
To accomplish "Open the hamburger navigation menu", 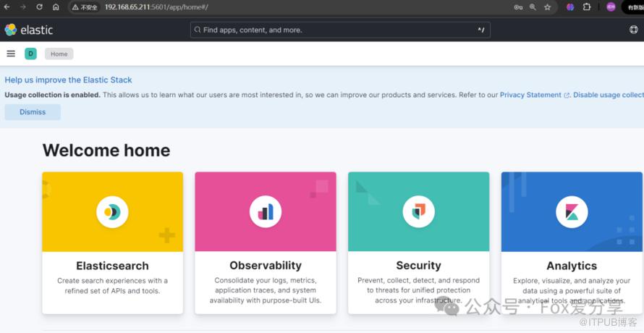I will [11, 54].
